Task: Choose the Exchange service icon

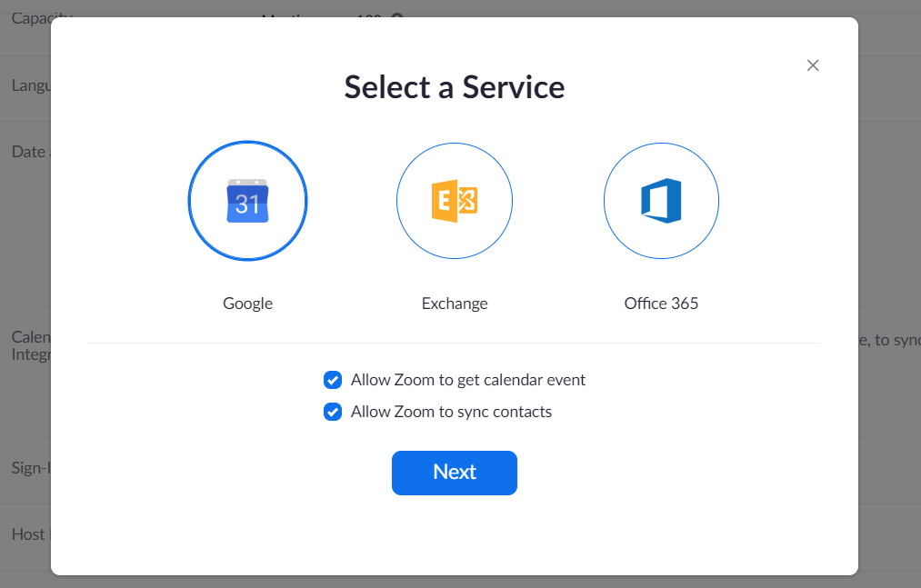Action: 454,200
